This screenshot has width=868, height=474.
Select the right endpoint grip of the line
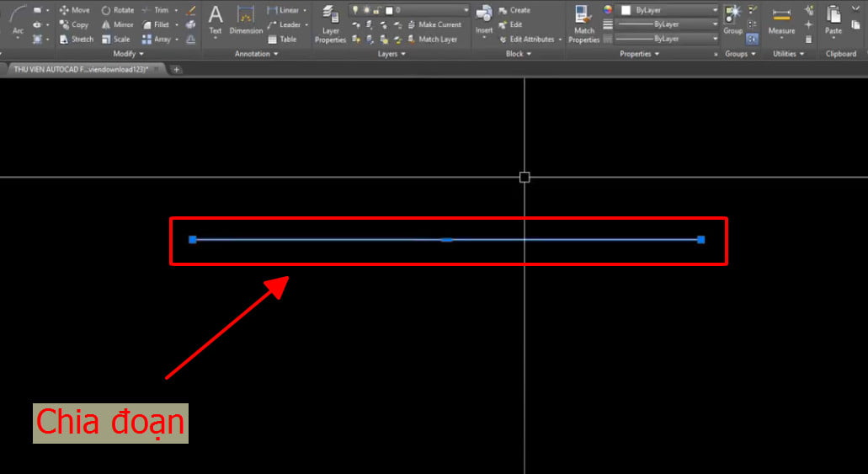point(700,239)
